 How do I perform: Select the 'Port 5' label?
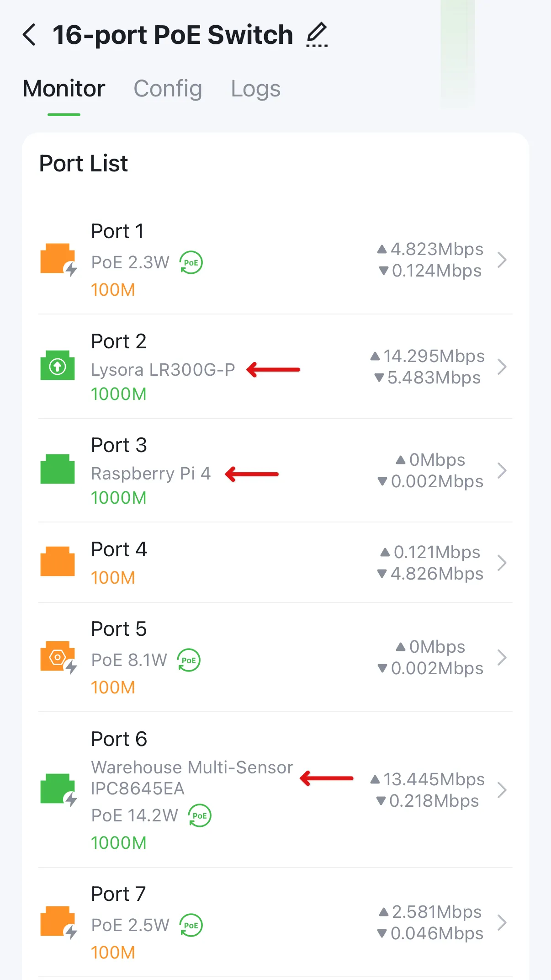119,629
